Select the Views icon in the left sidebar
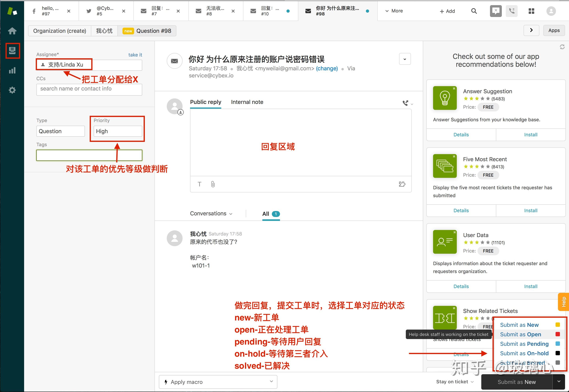Viewport: 569px width, 392px height. coord(12,50)
